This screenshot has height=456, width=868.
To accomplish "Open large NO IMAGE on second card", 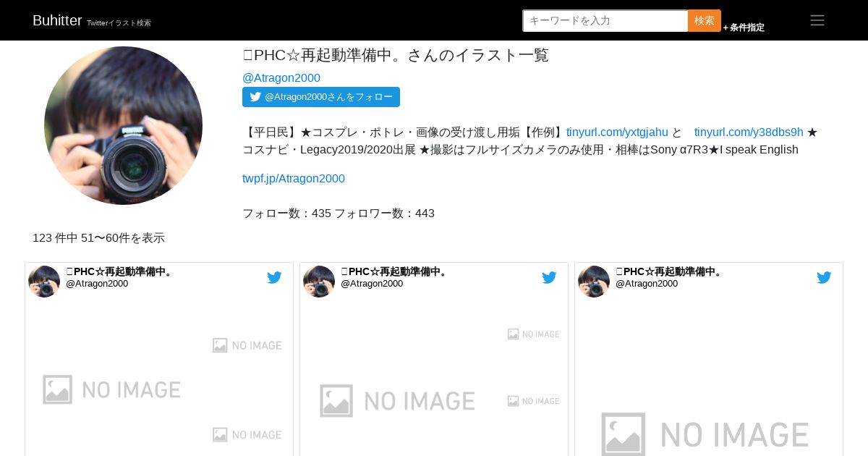I will coord(398,401).
